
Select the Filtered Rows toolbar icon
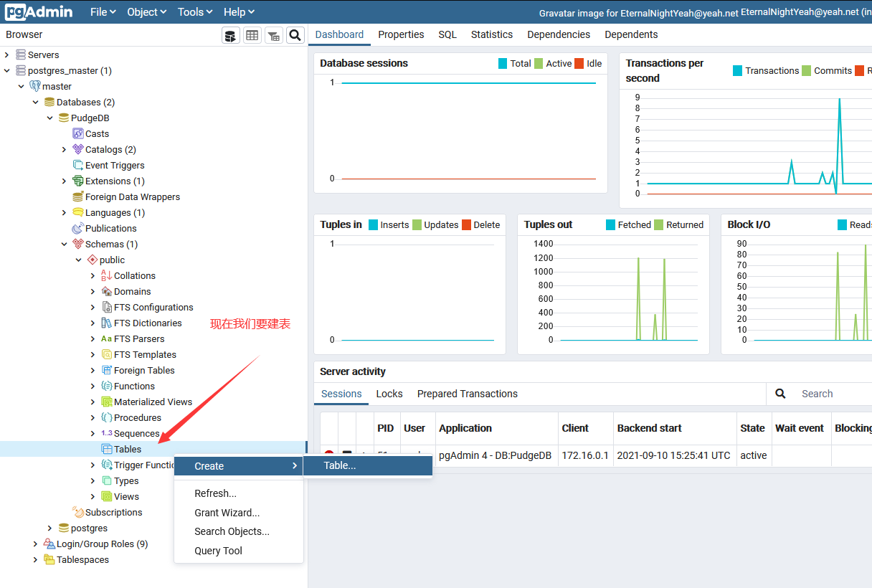273,34
